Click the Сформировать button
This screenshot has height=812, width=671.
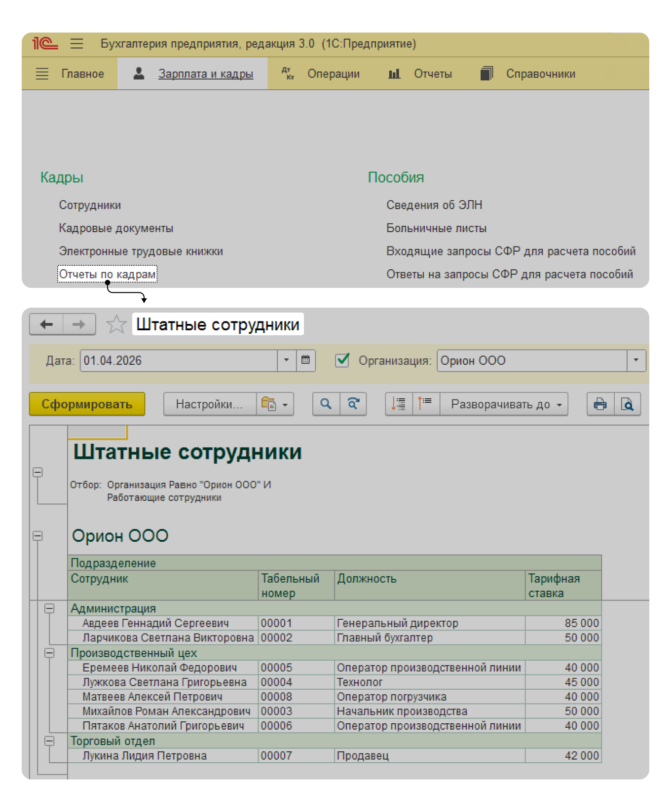[x=87, y=404]
